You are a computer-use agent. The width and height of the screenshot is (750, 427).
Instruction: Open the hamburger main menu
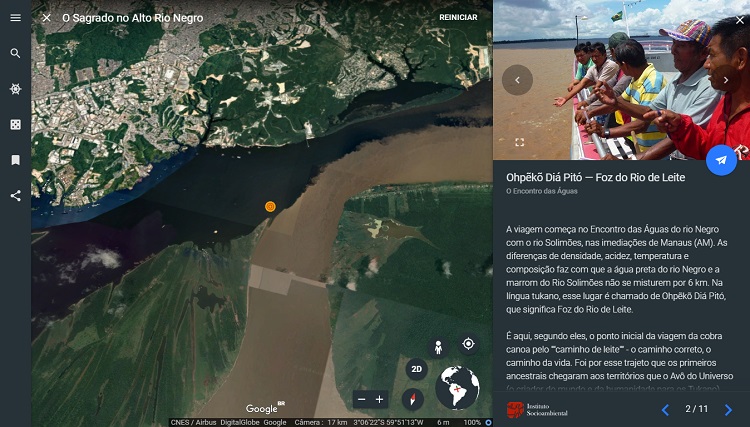click(15, 18)
